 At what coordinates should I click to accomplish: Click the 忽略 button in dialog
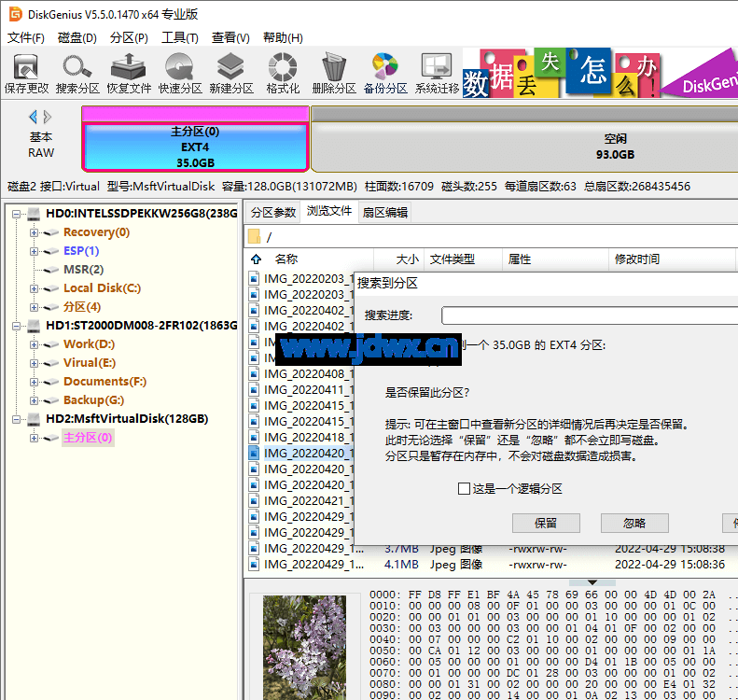pyautogui.click(x=634, y=523)
